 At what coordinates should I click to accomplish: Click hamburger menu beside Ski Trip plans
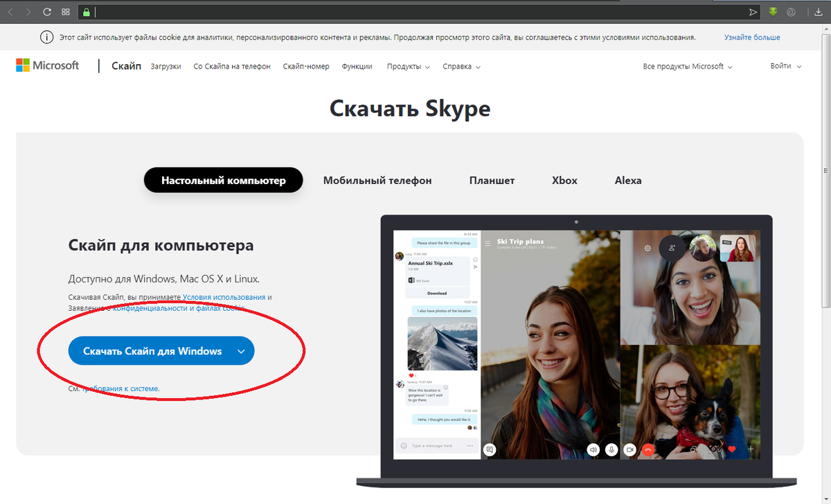click(488, 243)
